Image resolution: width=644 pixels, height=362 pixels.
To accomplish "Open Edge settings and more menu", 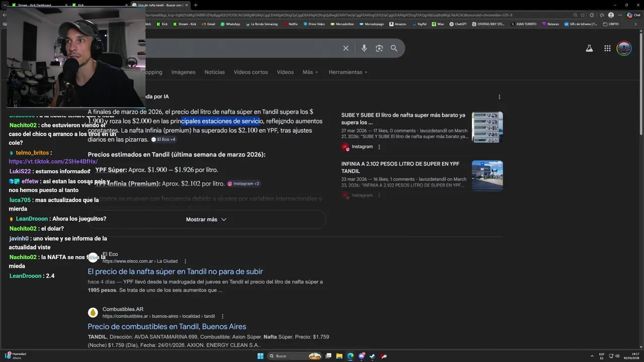I will (619, 15).
